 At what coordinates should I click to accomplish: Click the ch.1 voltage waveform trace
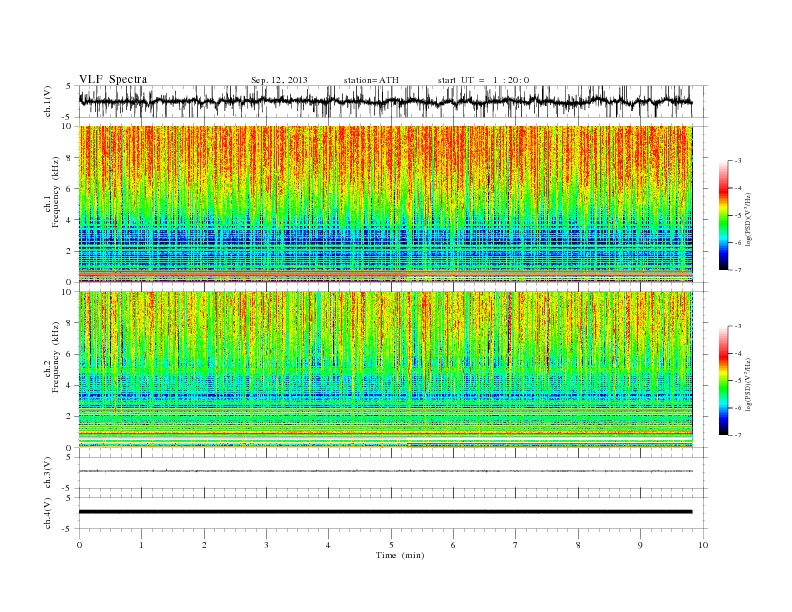click(385, 101)
